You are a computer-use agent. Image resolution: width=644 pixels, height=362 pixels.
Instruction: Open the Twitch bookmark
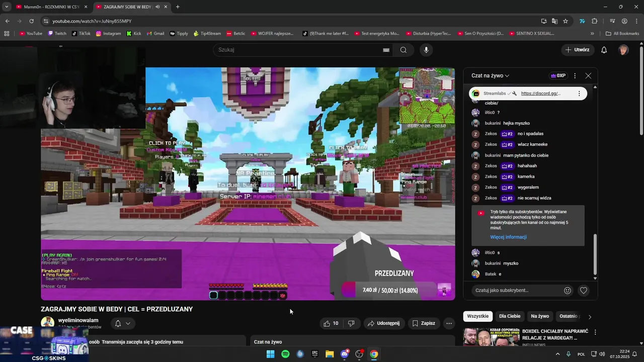[57, 34]
